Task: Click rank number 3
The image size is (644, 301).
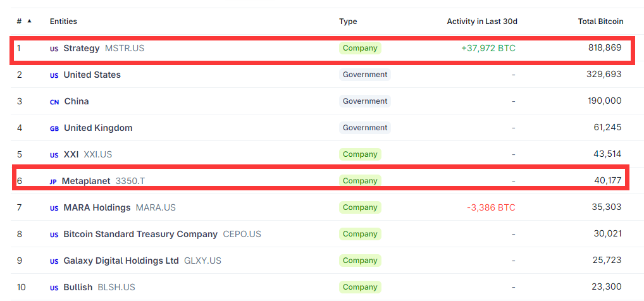Action: pos(19,101)
